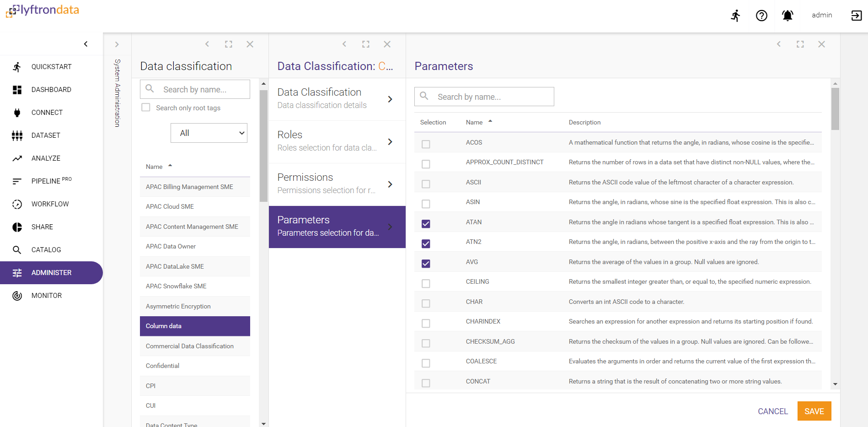Click the Parameters table vertical scrollbar thumb

coord(835,109)
